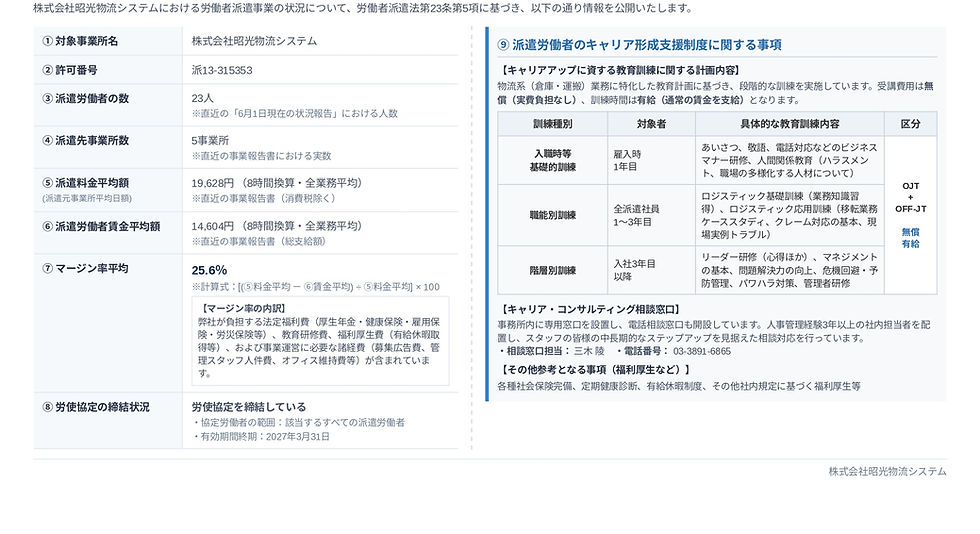Screen dimensions: 980x534
Task: Click the contact person '三木 陵'
Action: point(589,351)
